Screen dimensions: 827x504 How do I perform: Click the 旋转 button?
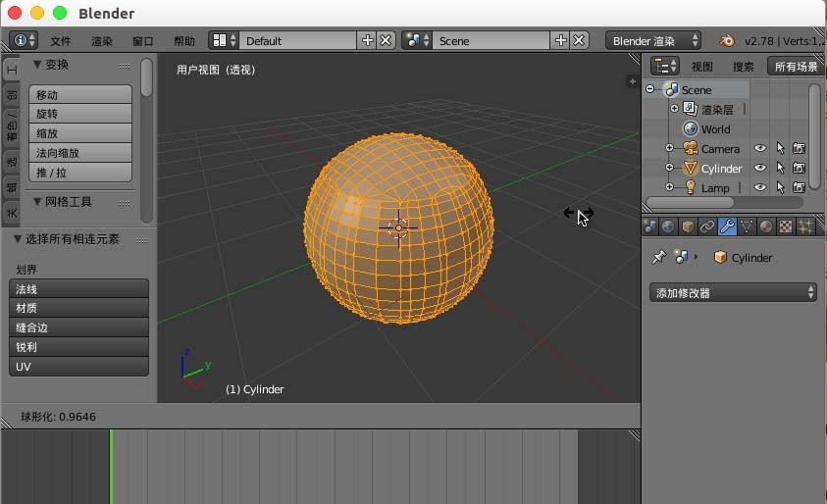coord(80,114)
